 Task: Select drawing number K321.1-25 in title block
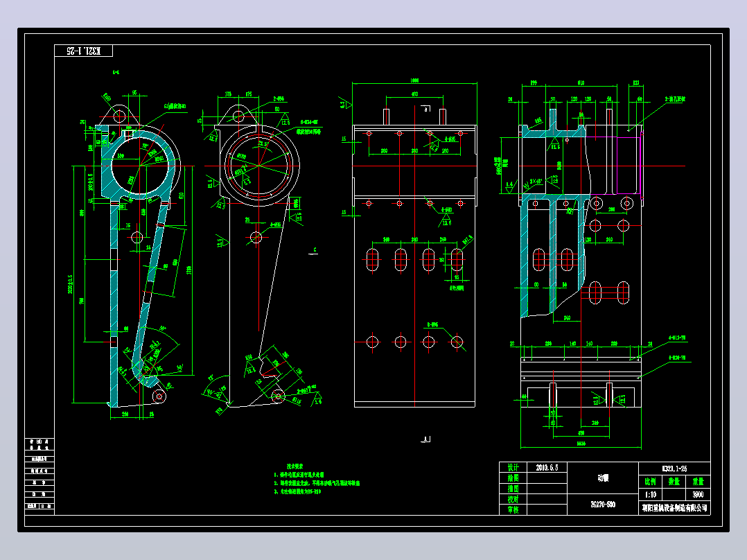click(675, 469)
